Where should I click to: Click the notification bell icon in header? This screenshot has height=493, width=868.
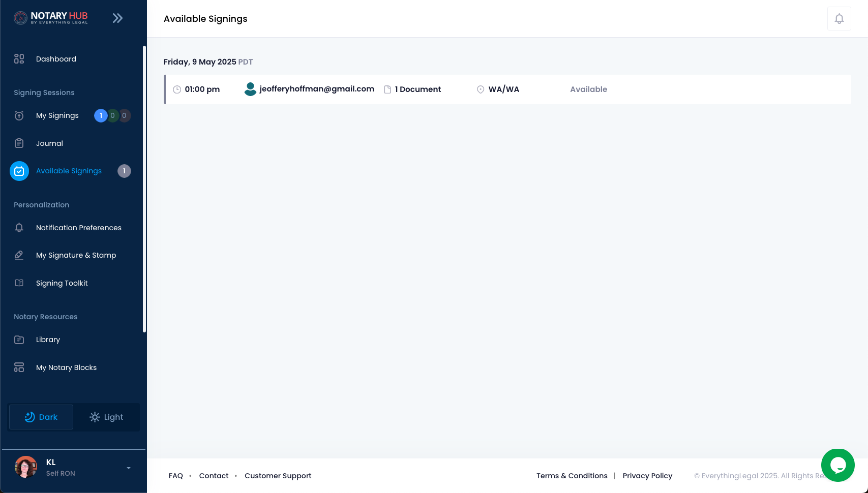[839, 19]
